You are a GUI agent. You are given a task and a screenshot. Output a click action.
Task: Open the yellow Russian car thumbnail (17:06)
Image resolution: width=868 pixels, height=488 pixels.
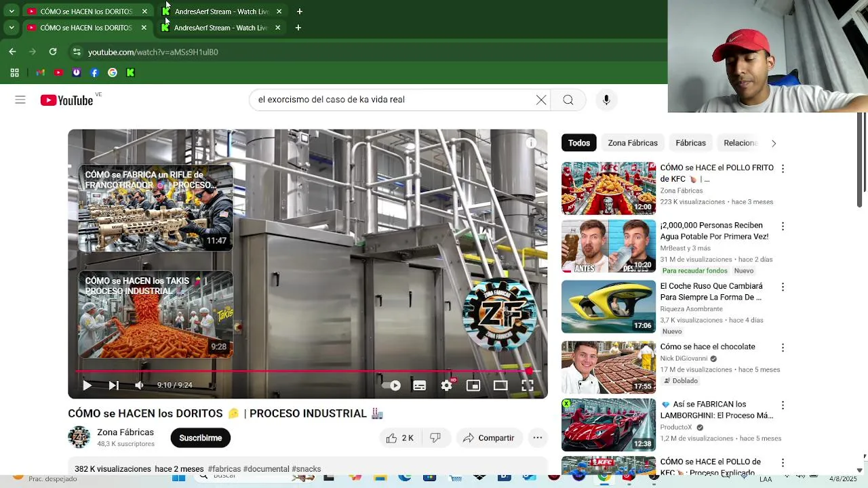point(608,307)
